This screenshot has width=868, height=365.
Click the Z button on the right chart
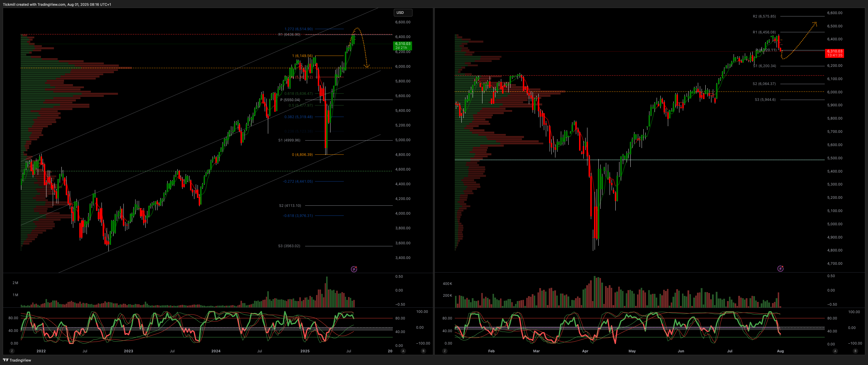click(x=445, y=351)
